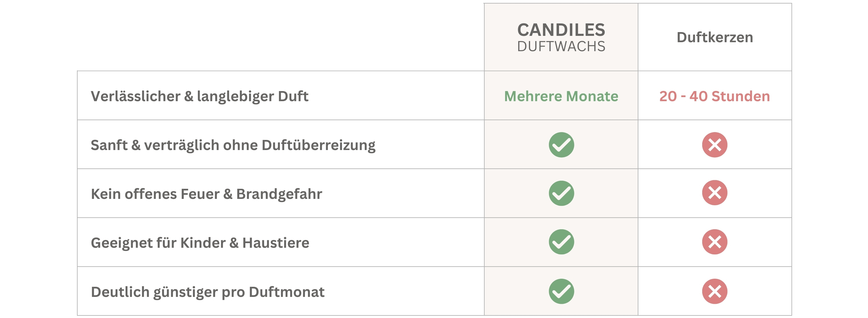Click the red '20 - 40 Stunden' text
This screenshot has height=318, width=868.
tap(714, 96)
